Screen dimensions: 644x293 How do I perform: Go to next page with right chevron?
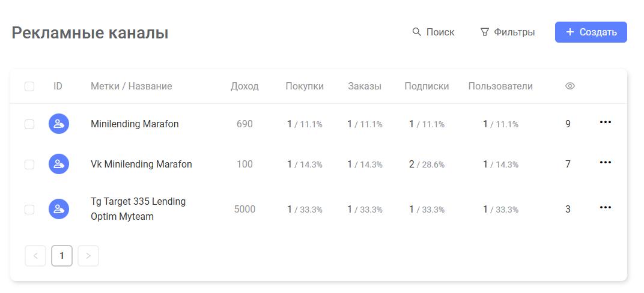[x=88, y=256]
